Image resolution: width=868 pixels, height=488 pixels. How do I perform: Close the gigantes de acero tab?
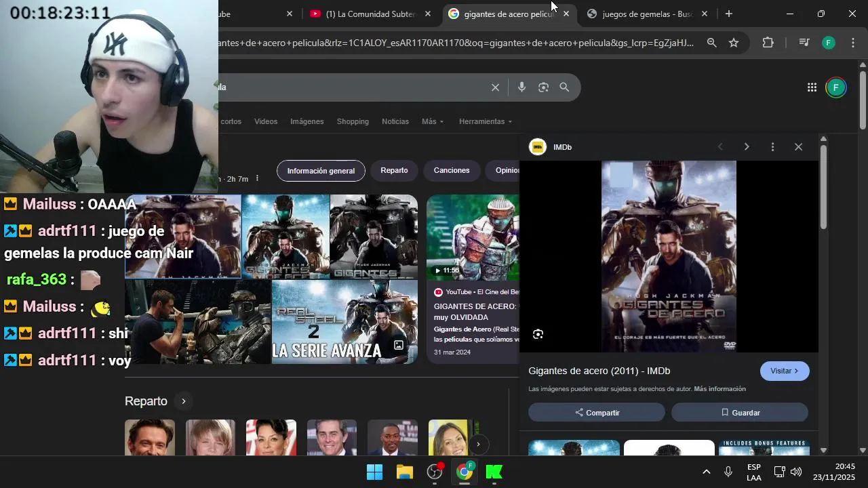[x=566, y=14]
